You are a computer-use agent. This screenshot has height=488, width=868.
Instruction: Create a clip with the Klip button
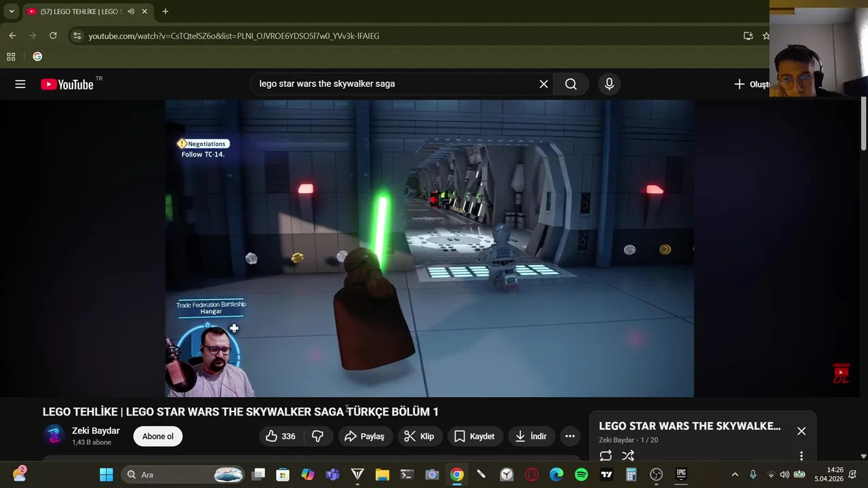click(x=419, y=436)
